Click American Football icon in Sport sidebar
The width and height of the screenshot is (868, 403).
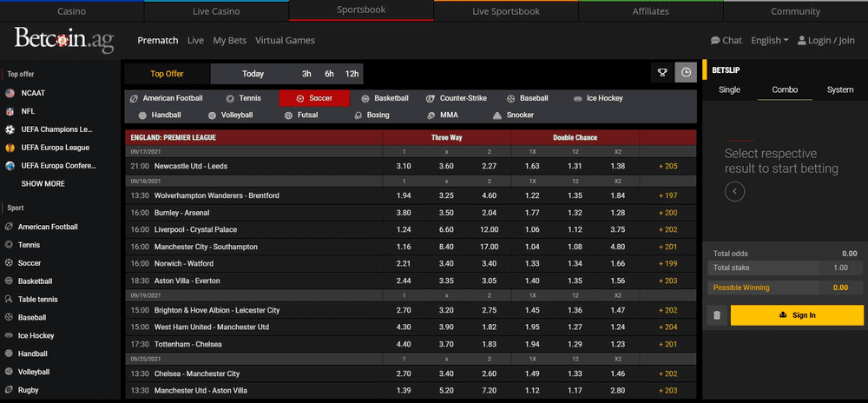click(x=9, y=227)
